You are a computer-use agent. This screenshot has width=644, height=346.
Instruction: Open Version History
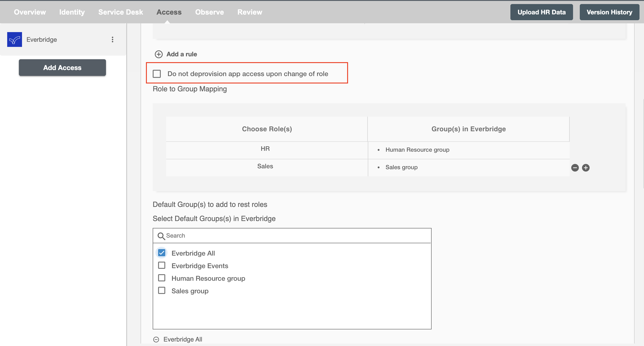click(609, 12)
